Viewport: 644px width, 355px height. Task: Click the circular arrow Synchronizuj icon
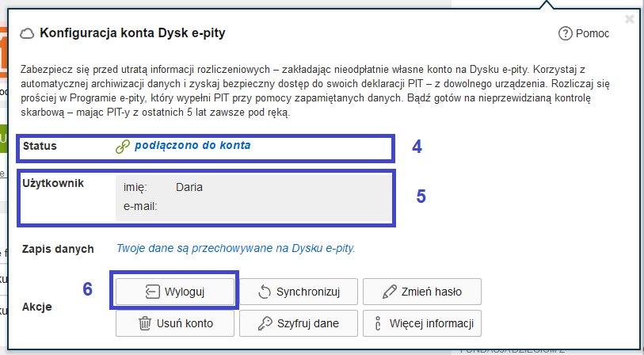[265, 292]
